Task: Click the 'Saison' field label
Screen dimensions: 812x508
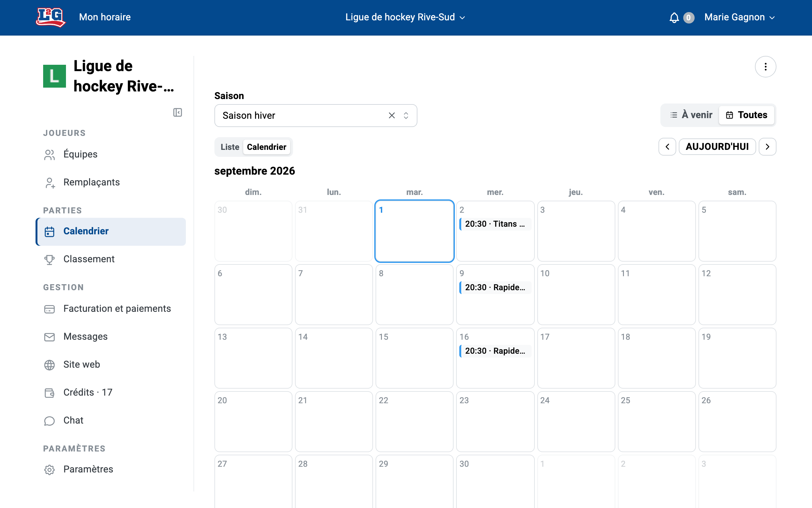Action: pyautogui.click(x=229, y=96)
